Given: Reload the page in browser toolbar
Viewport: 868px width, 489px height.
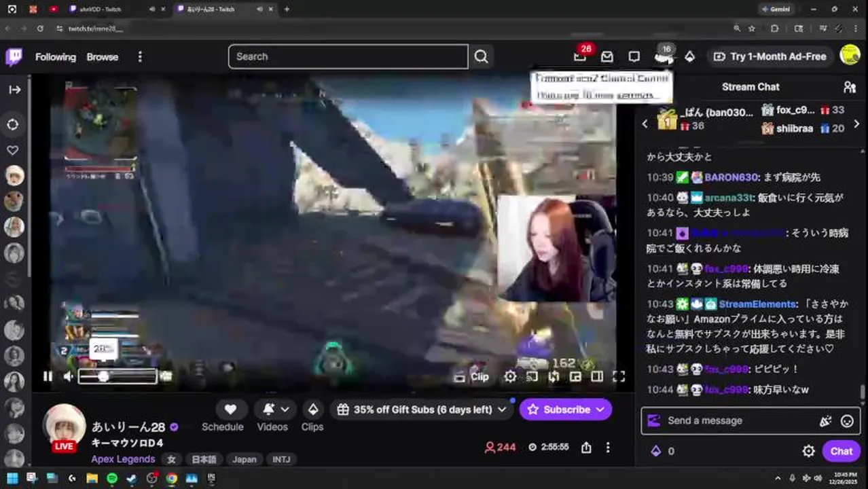Looking at the screenshot, I should (x=40, y=29).
